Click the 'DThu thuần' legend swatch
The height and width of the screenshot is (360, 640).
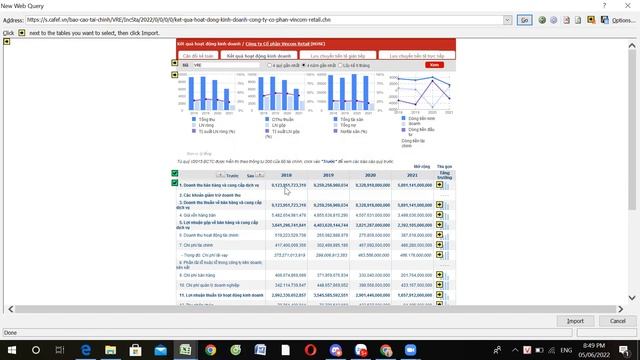click(267, 119)
